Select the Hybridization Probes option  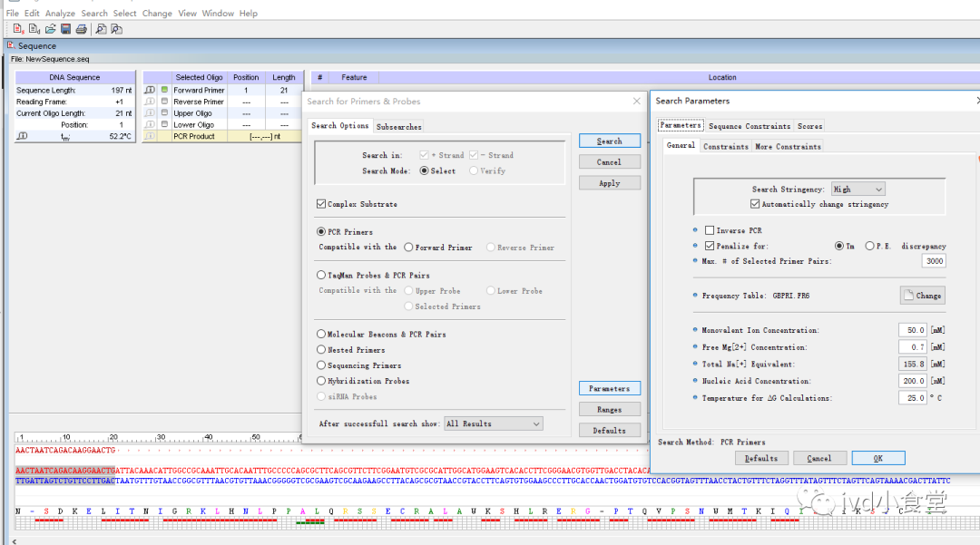321,381
